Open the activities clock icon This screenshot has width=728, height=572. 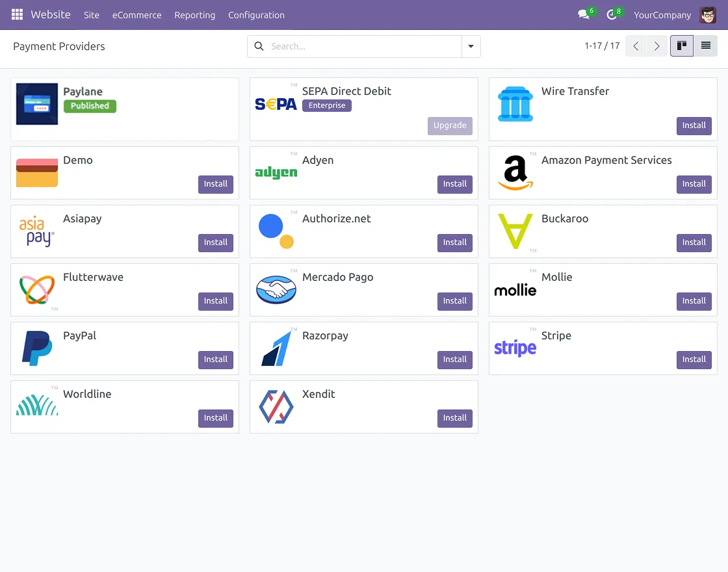pyautogui.click(x=611, y=14)
